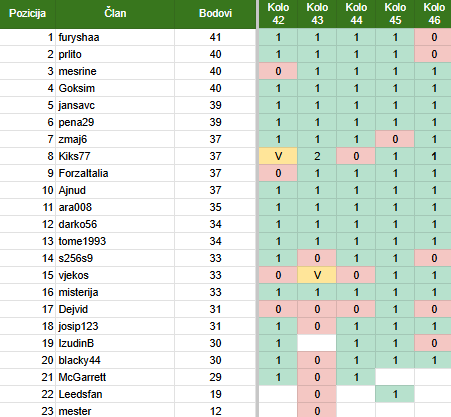Image resolution: width=451 pixels, height=417 pixels.
Task: Click the red 0 cell of furyshaa Kolo 46
Action: 433,37
